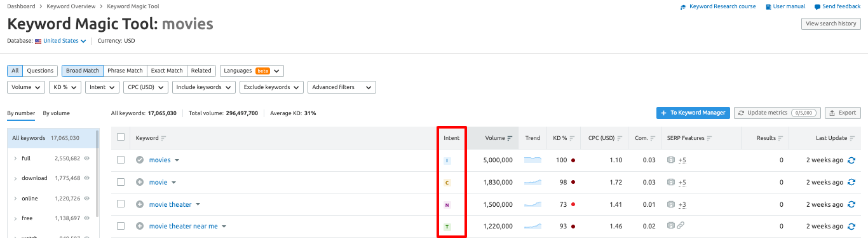Sort by the Volume column filter icon

coord(510,138)
